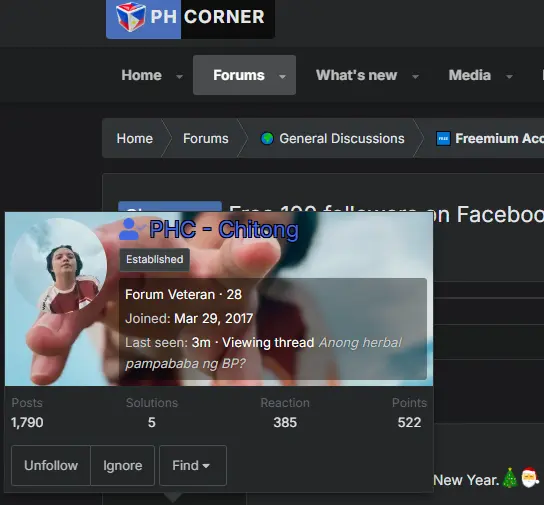Click the Santa Claus emoji
Viewport: 544px width, 505px height.
click(x=530, y=478)
